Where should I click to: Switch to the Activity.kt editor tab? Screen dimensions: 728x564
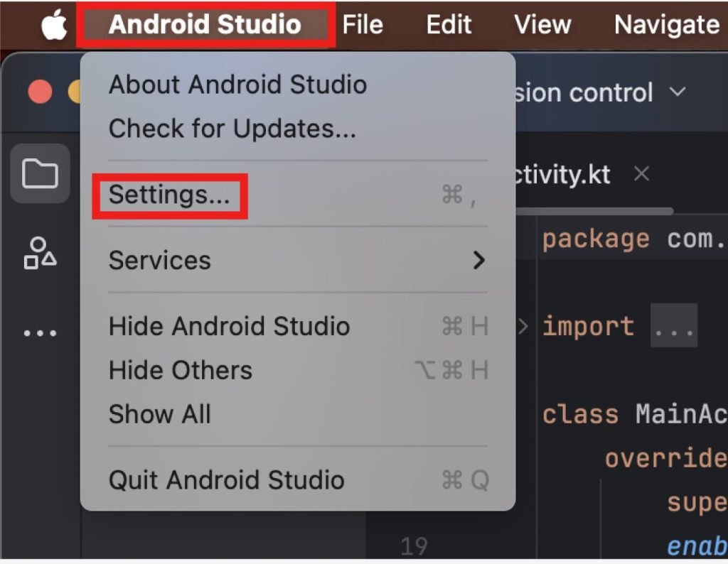coord(562,174)
